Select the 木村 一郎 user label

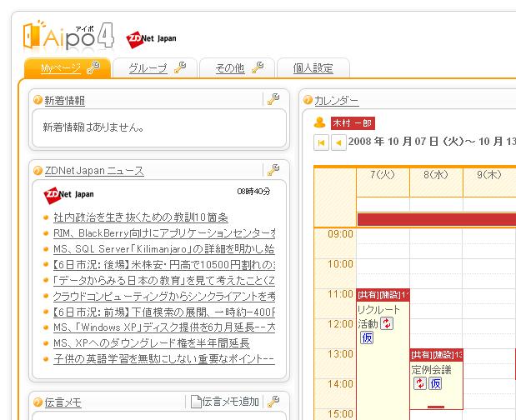353,123
